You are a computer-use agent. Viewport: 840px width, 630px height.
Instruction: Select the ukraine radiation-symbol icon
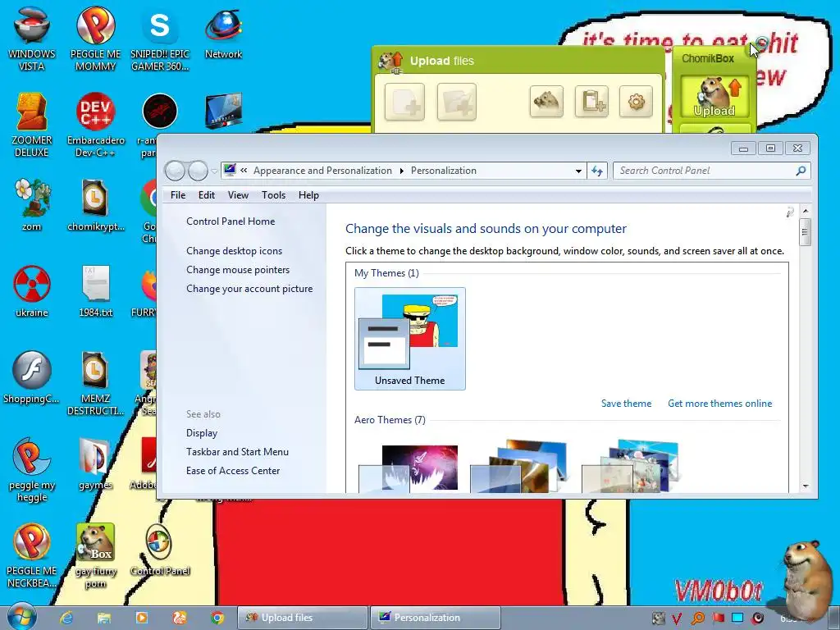32,291
